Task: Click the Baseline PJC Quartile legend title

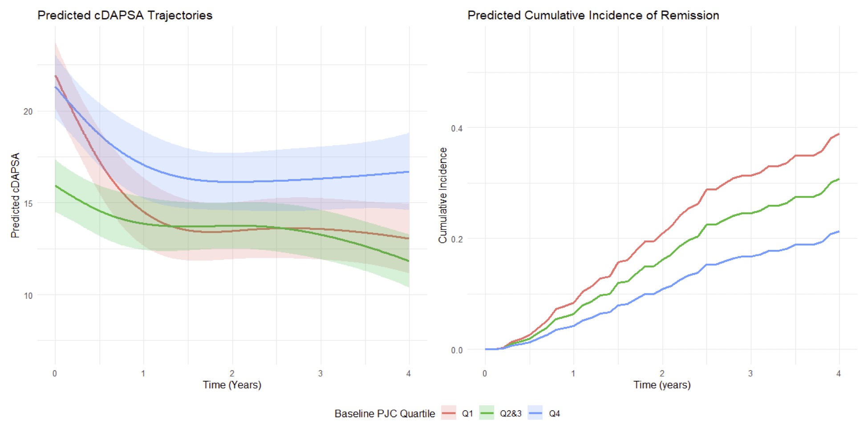Action: click(x=385, y=413)
